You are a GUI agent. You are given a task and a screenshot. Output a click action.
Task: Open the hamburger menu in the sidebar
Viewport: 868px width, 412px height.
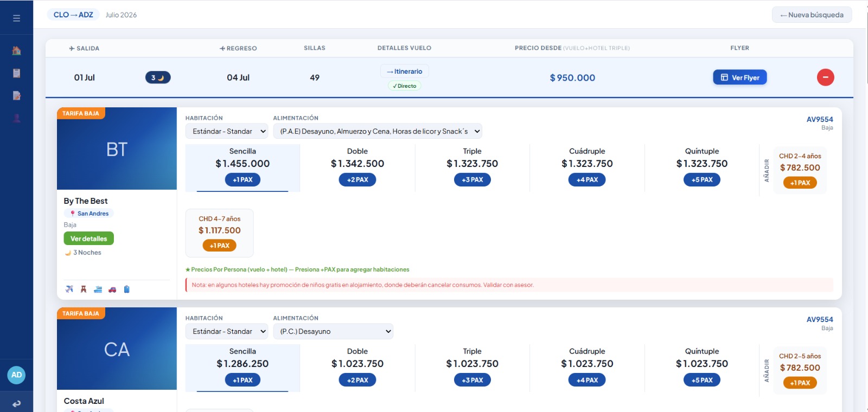click(16, 18)
